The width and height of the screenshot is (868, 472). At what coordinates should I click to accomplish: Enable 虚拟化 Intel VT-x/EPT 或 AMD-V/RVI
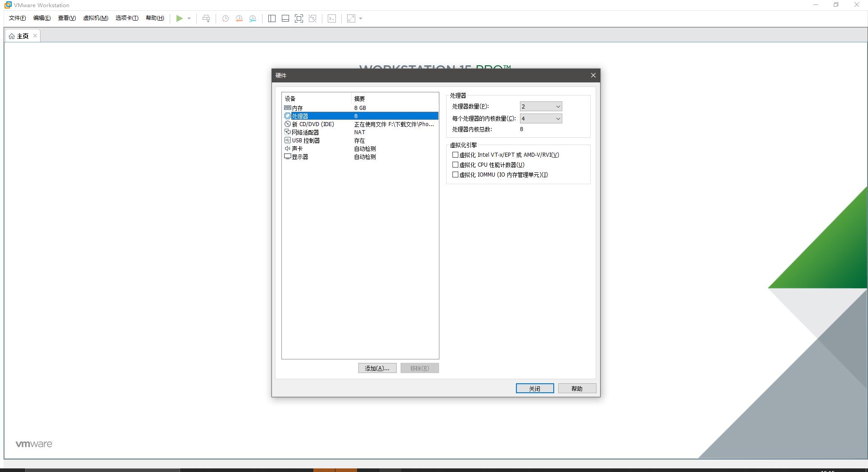(456, 154)
